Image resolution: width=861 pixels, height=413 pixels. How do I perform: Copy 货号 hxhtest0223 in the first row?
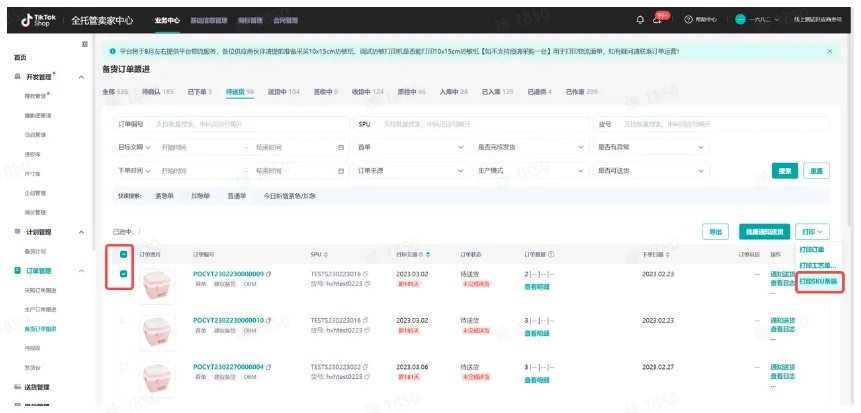click(x=367, y=284)
